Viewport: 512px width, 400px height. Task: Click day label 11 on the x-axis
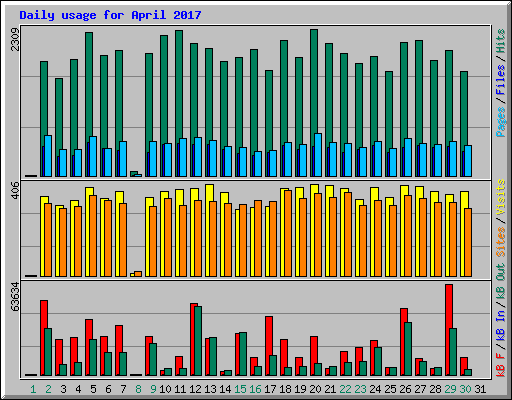[180, 389]
